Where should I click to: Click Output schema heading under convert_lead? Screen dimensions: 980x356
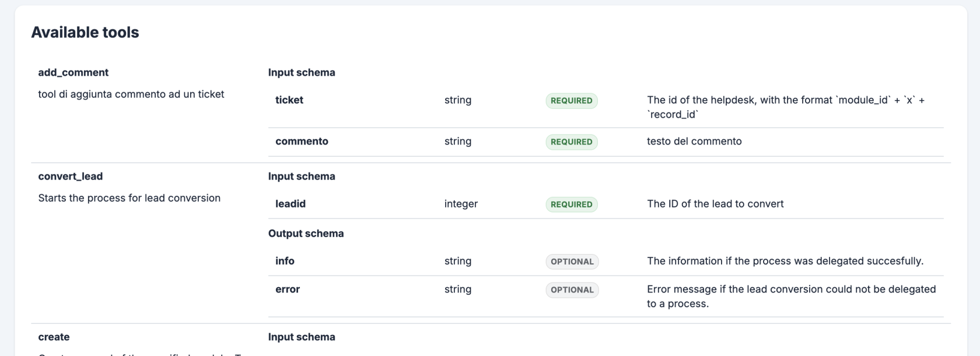(306, 233)
